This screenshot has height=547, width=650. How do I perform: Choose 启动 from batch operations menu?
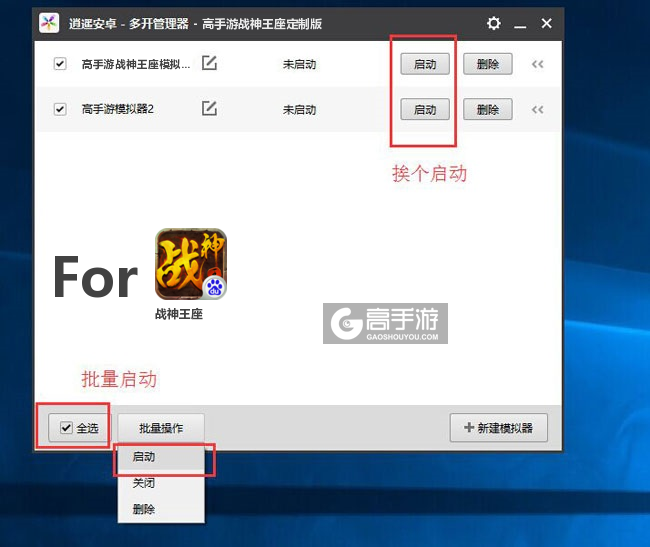(161, 457)
